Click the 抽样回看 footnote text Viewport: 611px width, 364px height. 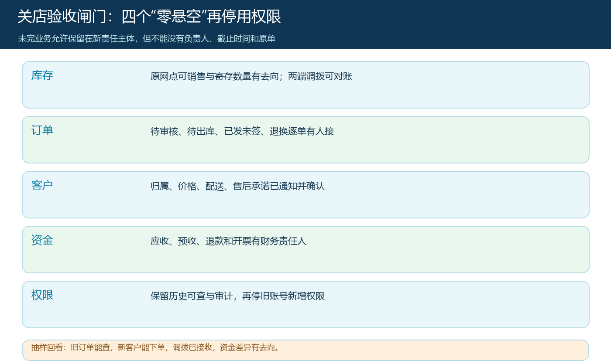point(156,347)
